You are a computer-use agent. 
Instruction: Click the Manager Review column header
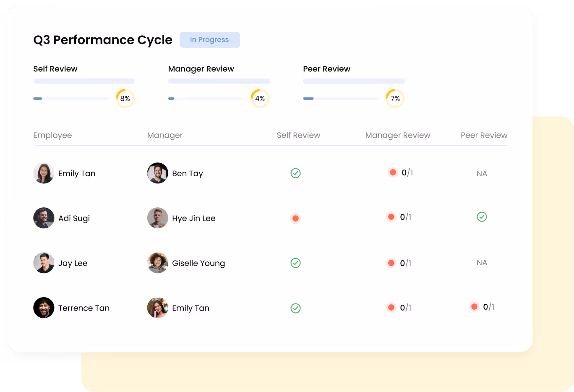click(x=398, y=135)
